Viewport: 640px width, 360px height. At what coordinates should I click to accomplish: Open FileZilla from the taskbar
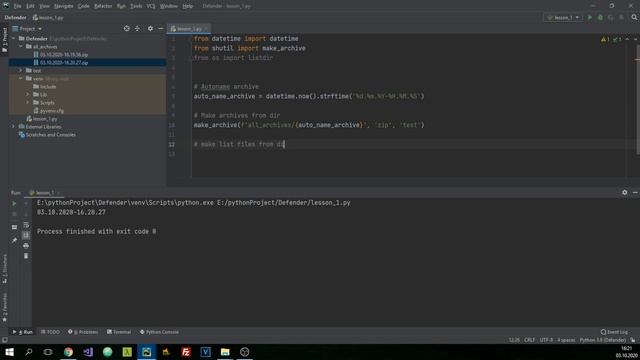pyautogui.click(x=186, y=352)
